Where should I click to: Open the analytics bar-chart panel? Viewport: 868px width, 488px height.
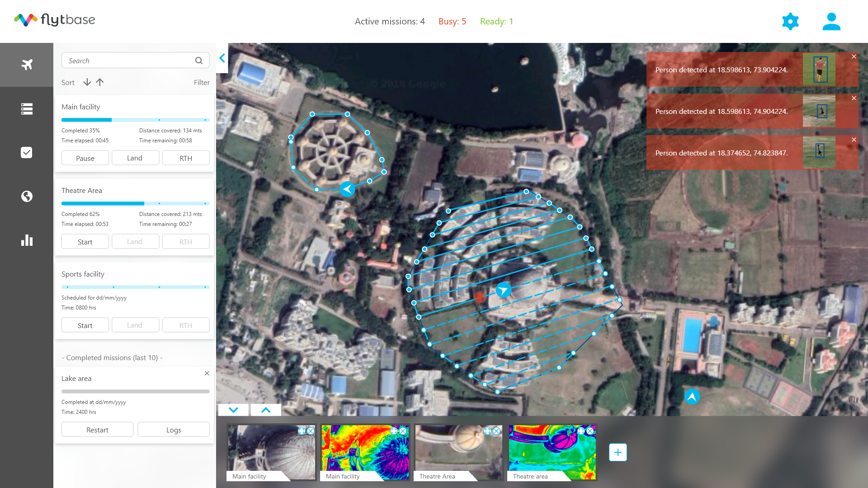[27, 240]
